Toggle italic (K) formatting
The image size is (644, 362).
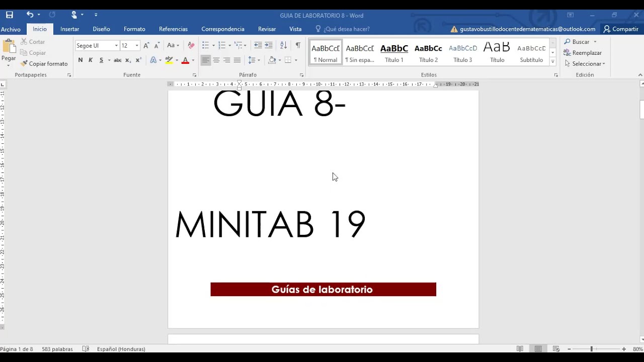(x=91, y=60)
